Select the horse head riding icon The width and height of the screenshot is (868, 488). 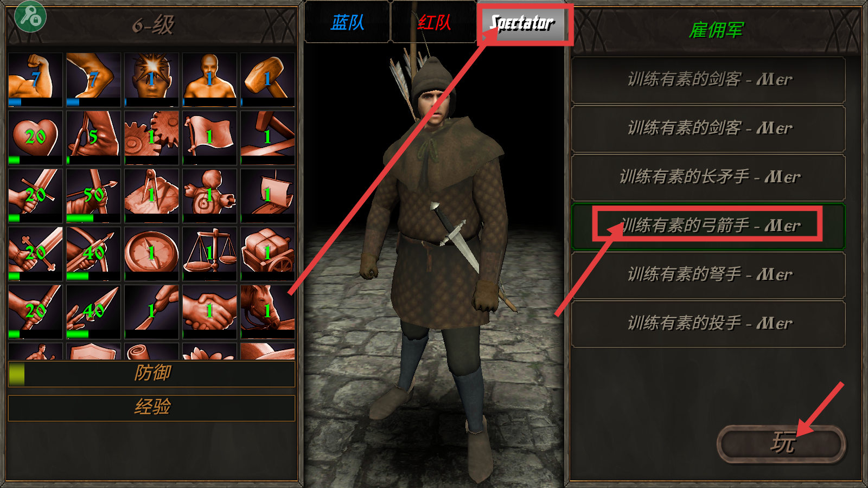[x=267, y=311]
